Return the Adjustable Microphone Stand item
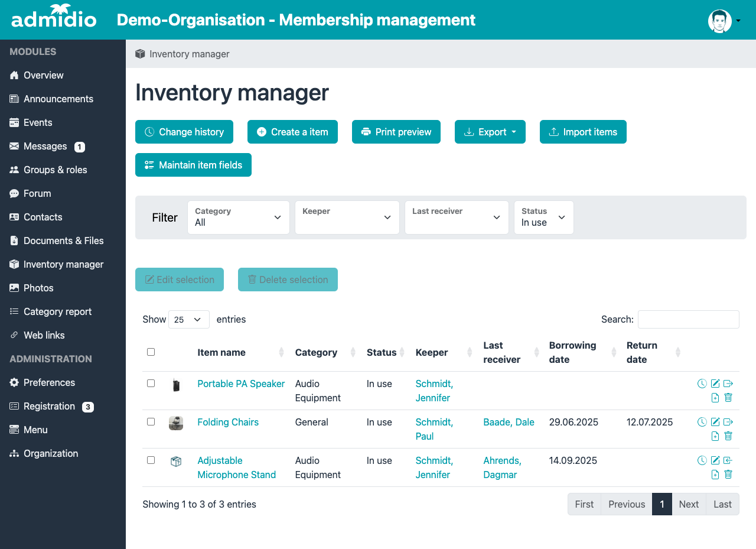Screen dimensions: 756x549 click(x=728, y=460)
